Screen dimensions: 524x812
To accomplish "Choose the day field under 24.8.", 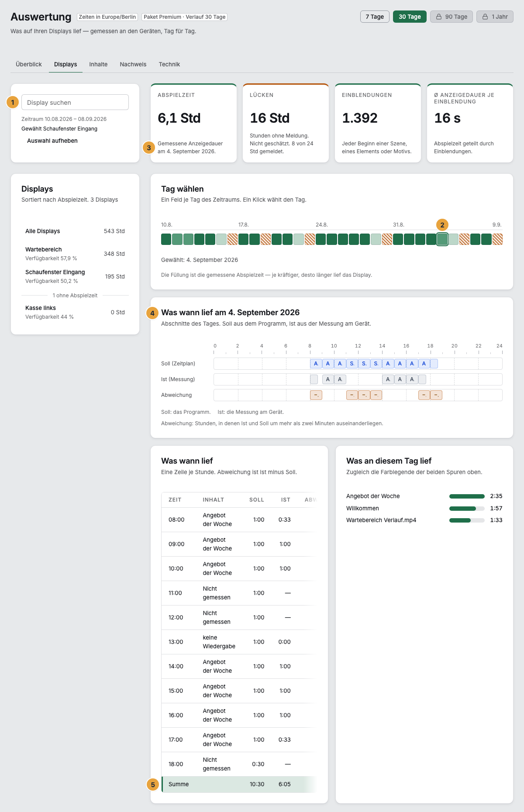I will (x=321, y=239).
